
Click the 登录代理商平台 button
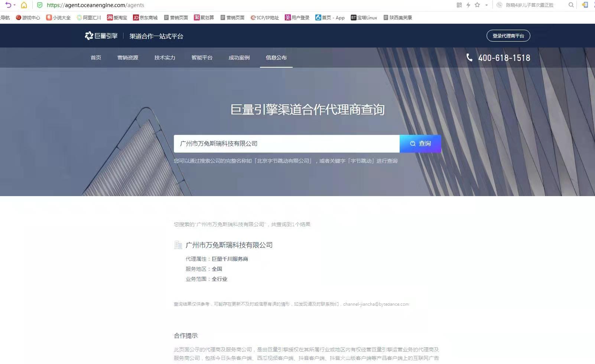(x=508, y=36)
